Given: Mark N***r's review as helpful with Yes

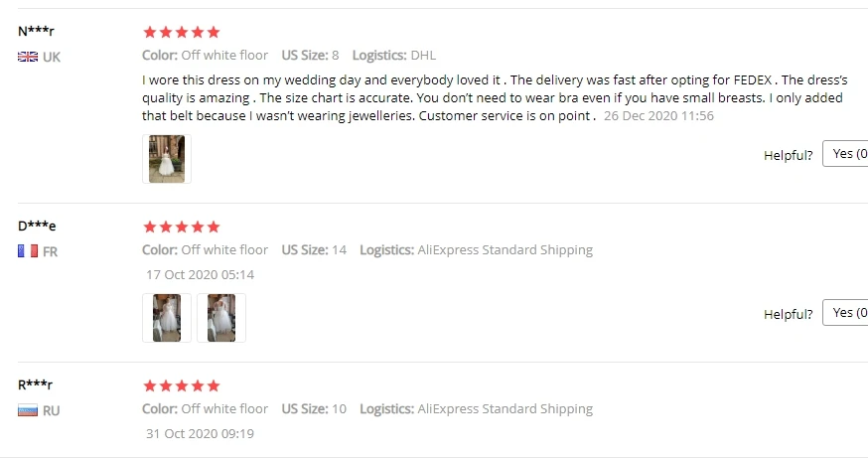Looking at the screenshot, I should click(846, 154).
